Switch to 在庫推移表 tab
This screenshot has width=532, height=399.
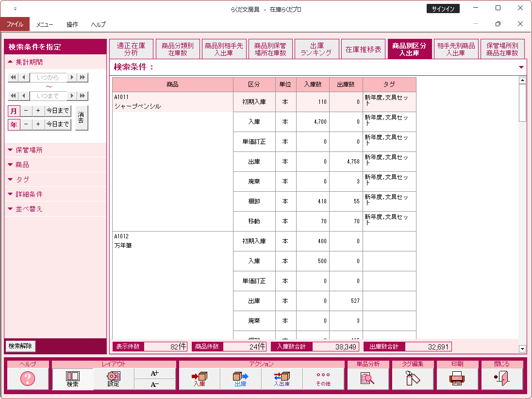(x=363, y=49)
